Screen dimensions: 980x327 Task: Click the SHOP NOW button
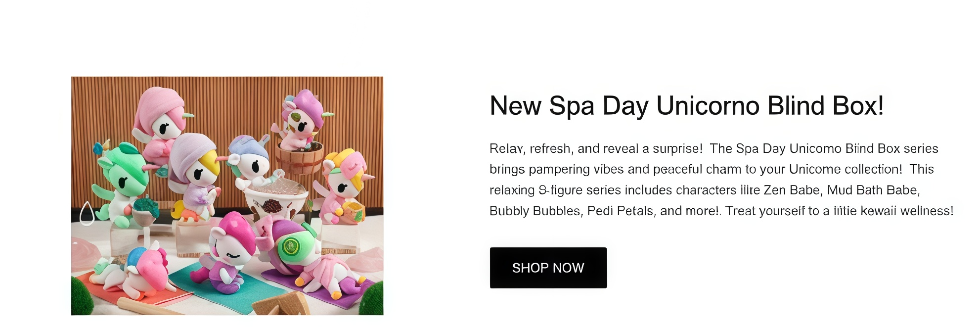click(x=548, y=268)
